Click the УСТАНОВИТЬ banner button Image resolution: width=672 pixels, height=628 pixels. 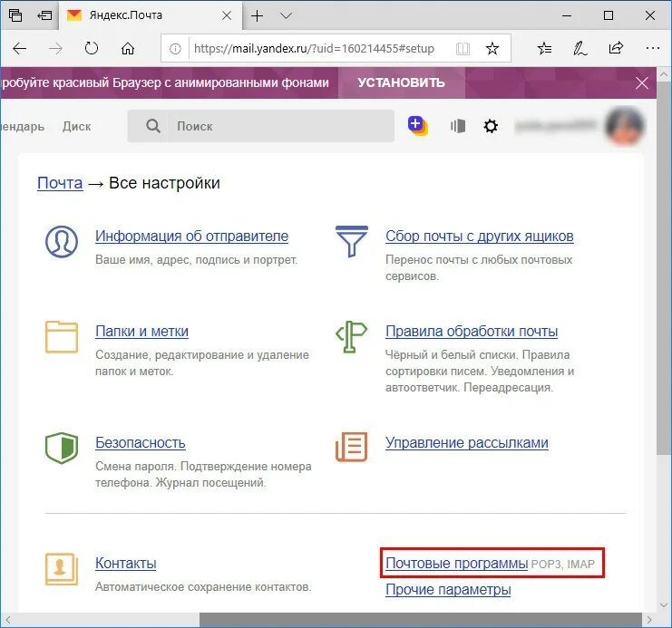pyautogui.click(x=401, y=82)
